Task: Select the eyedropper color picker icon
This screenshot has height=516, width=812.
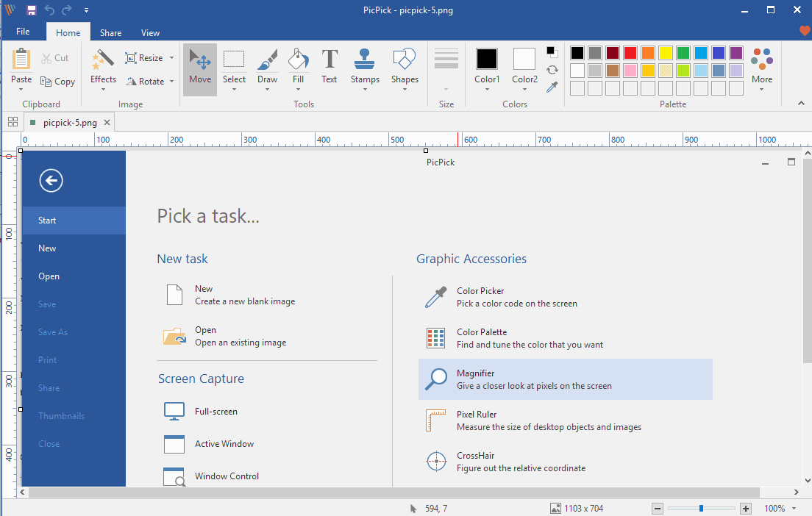Action: tap(552, 87)
